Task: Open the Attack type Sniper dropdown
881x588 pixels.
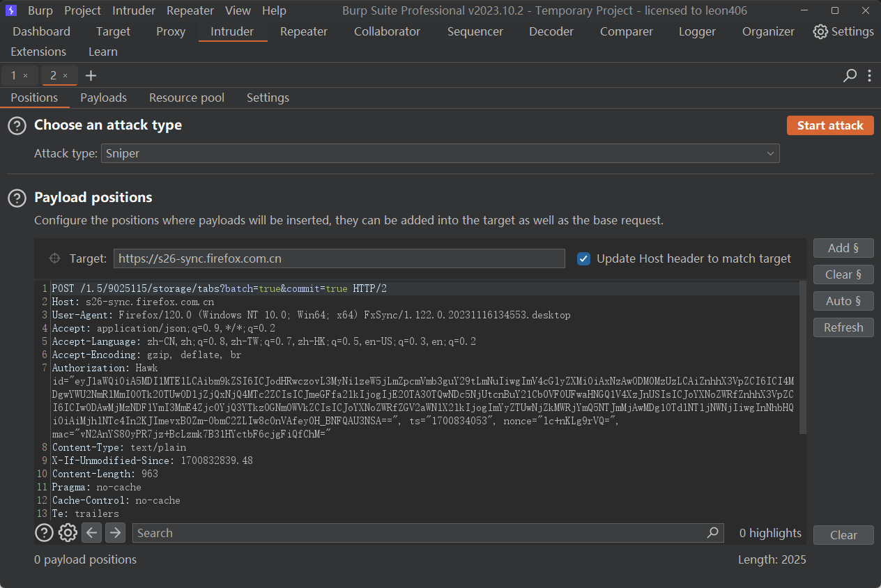Action: pyautogui.click(x=440, y=153)
